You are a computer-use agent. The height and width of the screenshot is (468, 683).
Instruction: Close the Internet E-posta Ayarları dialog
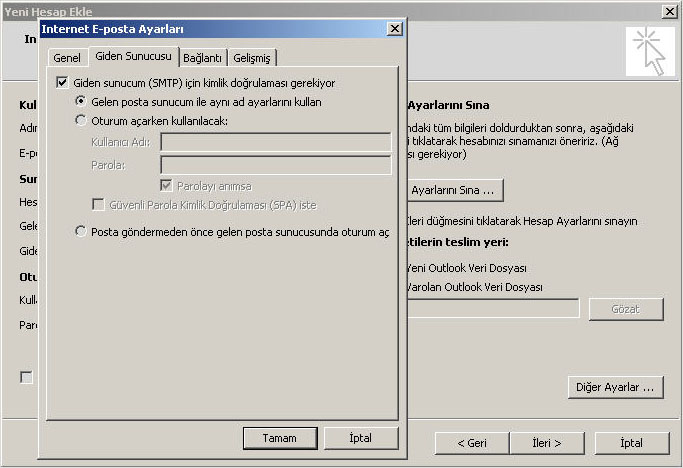394,29
